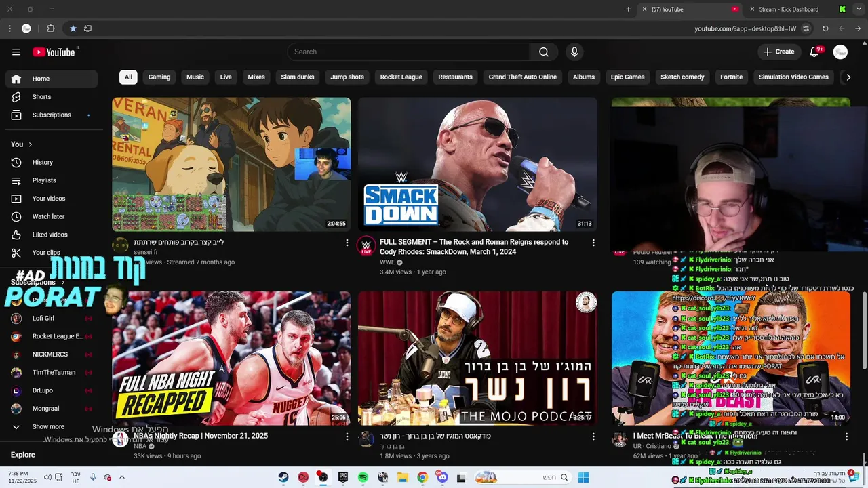The width and height of the screenshot is (868, 488).
Task: Open History in the sidebar
Action: click(52, 163)
